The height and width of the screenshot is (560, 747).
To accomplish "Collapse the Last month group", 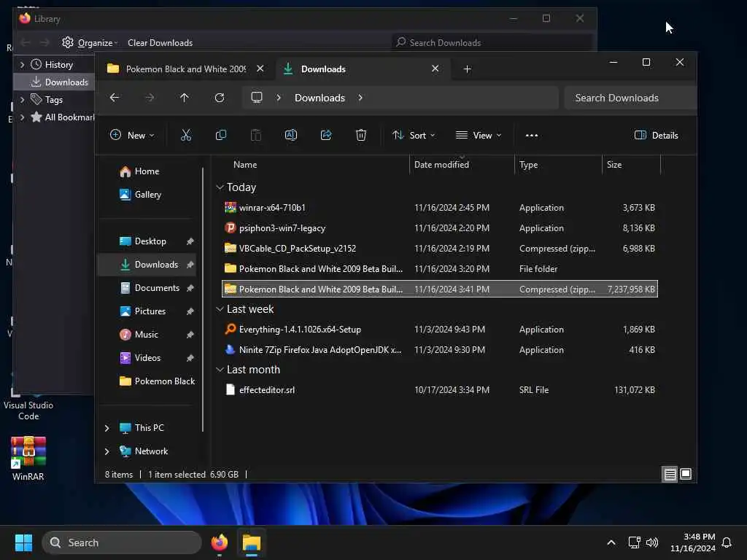I will [220, 370].
